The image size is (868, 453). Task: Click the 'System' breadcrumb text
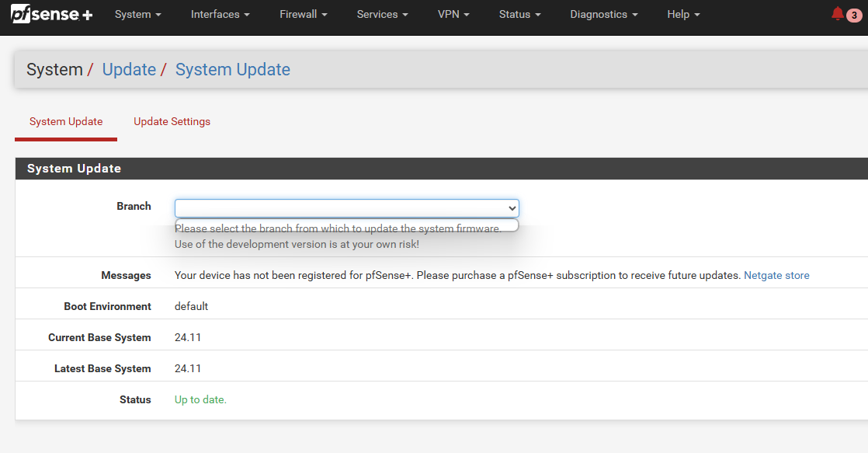pos(55,69)
